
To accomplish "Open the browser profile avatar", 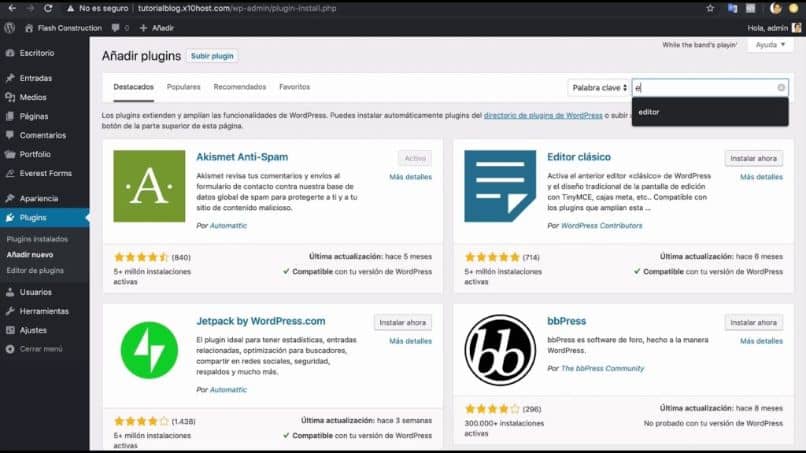I will [x=776, y=8].
